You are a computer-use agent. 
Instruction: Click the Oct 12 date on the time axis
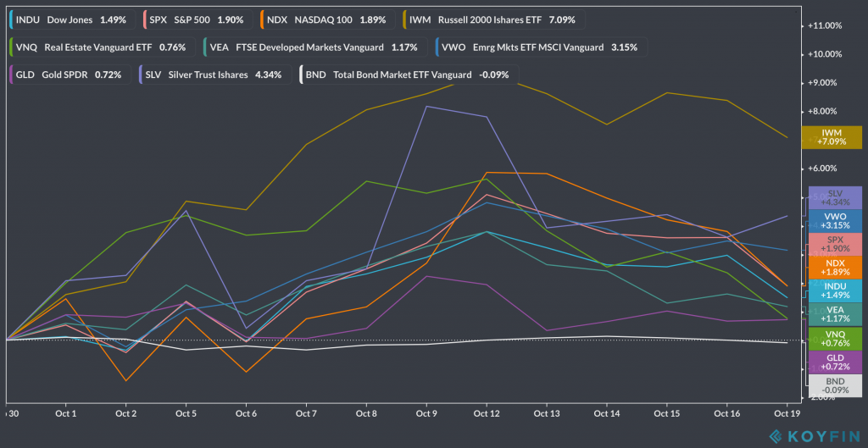click(x=486, y=413)
